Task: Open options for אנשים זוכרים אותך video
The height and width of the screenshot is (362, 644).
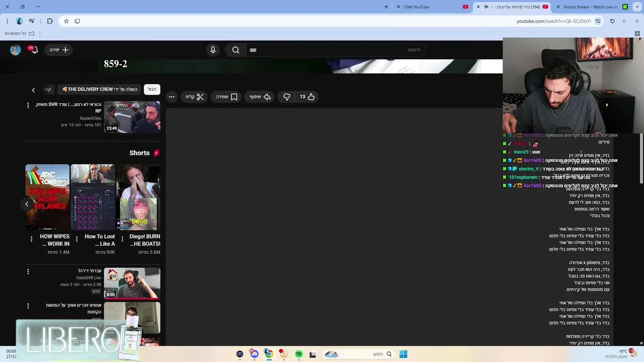Action: [x=28, y=306]
